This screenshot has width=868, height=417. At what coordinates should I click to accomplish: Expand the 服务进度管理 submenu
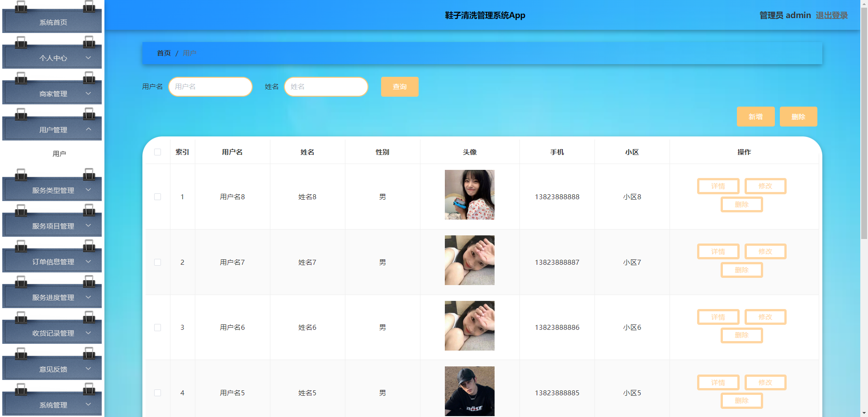pyautogui.click(x=88, y=297)
